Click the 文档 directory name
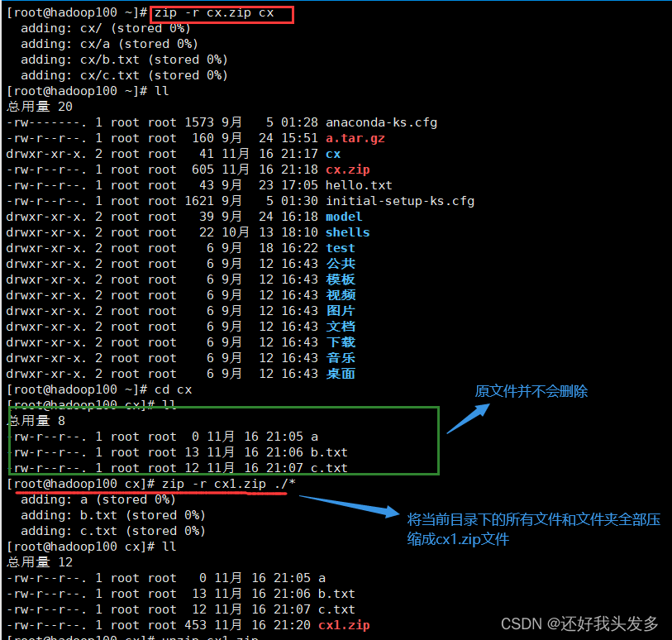 (x=341, y=327)
